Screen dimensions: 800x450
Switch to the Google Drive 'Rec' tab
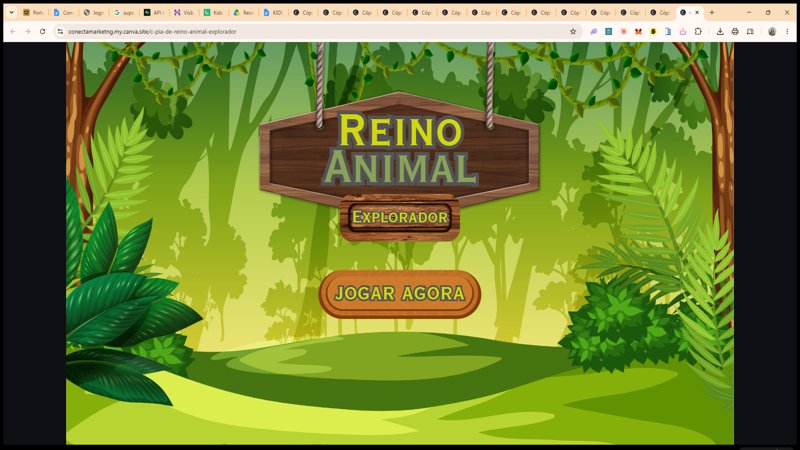tap(243, 13)
